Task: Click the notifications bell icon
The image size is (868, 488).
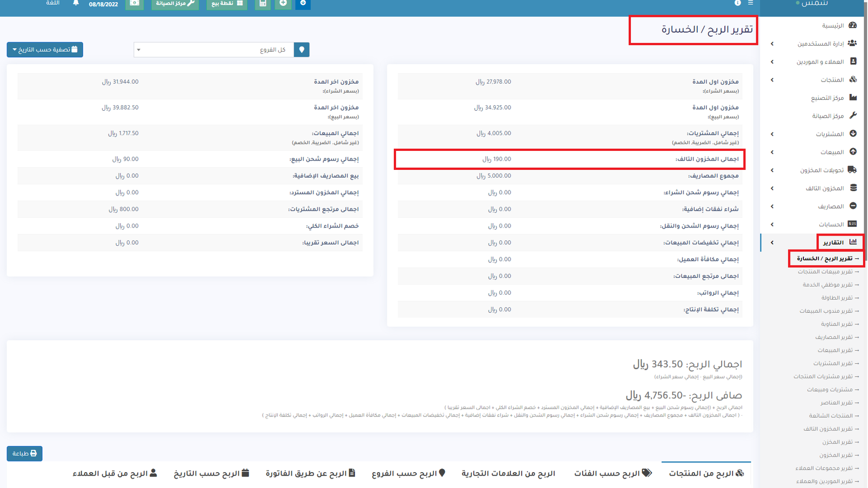Action: (76, 3)
